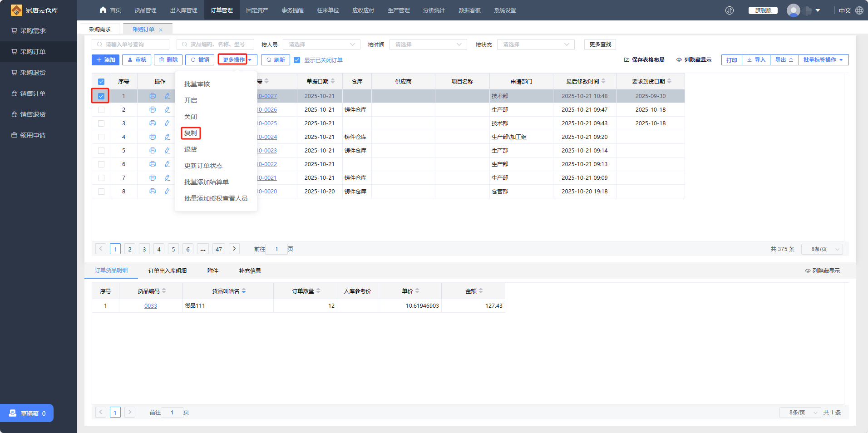The image size is (868, 433).
Task: Check the checkbox for row 3
Action: tap(101, 123)
